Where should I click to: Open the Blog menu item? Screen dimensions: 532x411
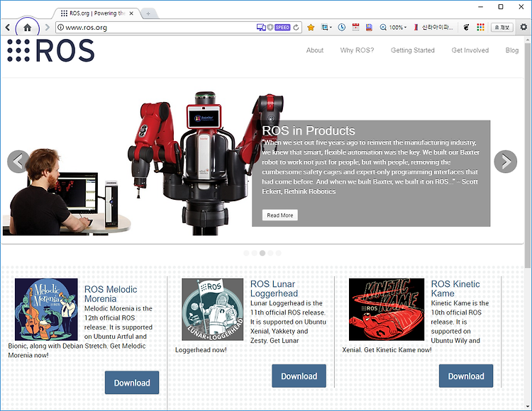(511, 50)
